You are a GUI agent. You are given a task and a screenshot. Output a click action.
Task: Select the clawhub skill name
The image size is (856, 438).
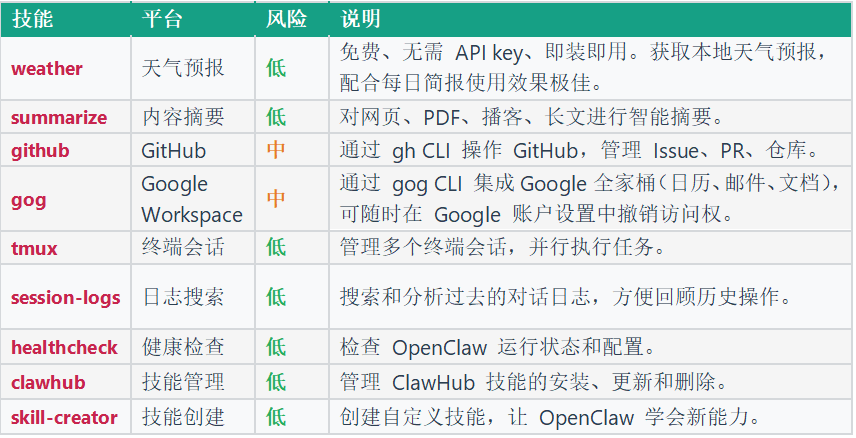click(x=48, y=382)
